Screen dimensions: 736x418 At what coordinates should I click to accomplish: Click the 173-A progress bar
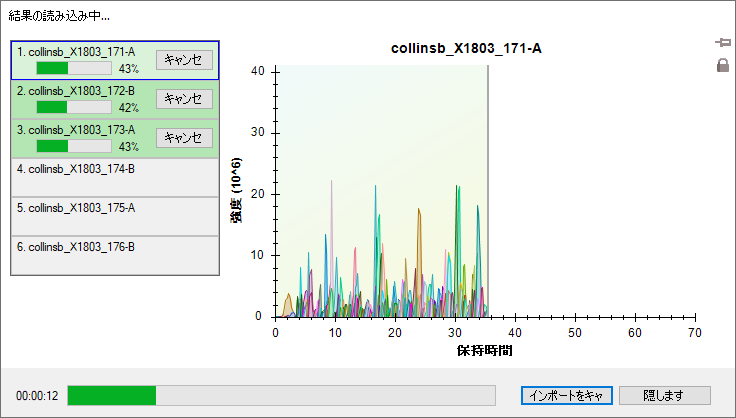point(73,146)
